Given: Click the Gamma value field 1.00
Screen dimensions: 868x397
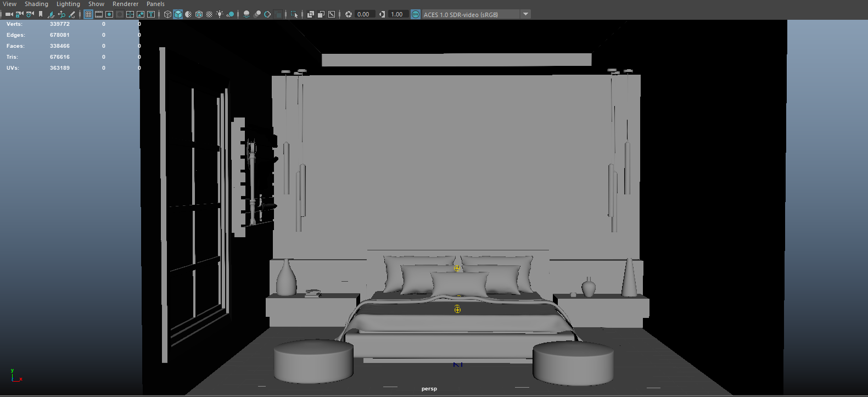Looking at the screenshot, I should pos(397,14).
